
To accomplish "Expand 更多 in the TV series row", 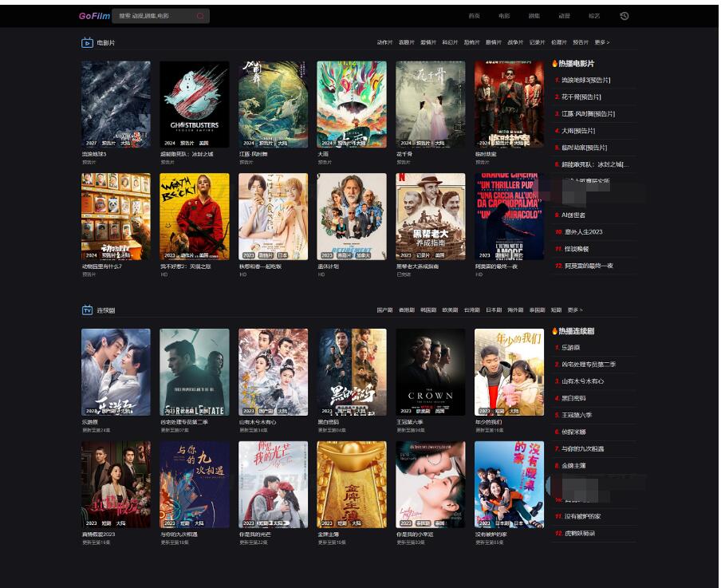I will pos(574,310).
